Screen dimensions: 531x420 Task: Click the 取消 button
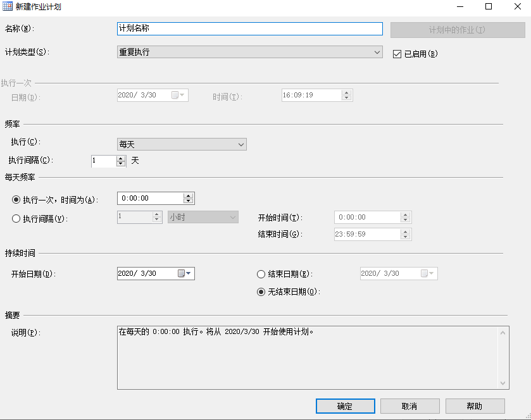tap(409, 406)
